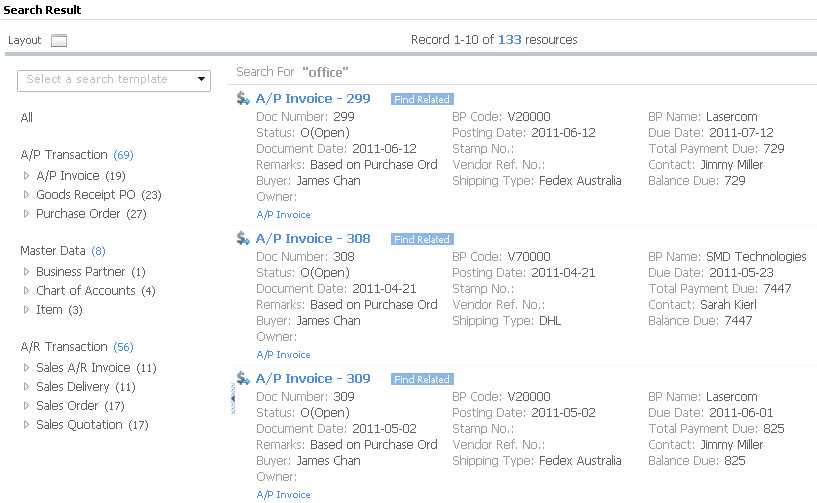This screenshot has width=817, height=503.
Task: Click the Layout toggle icon
Action: 58,41
